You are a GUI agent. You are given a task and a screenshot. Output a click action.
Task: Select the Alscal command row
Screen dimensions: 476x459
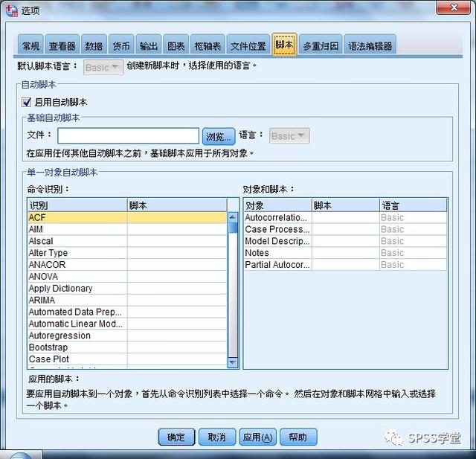(x=127, y=241)
